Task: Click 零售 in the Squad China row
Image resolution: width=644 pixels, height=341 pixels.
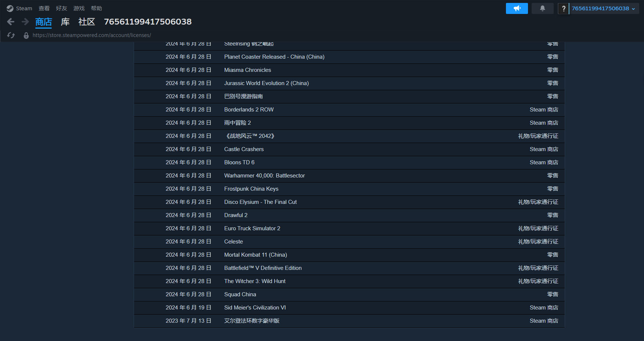Action: [x=553, y=294]
